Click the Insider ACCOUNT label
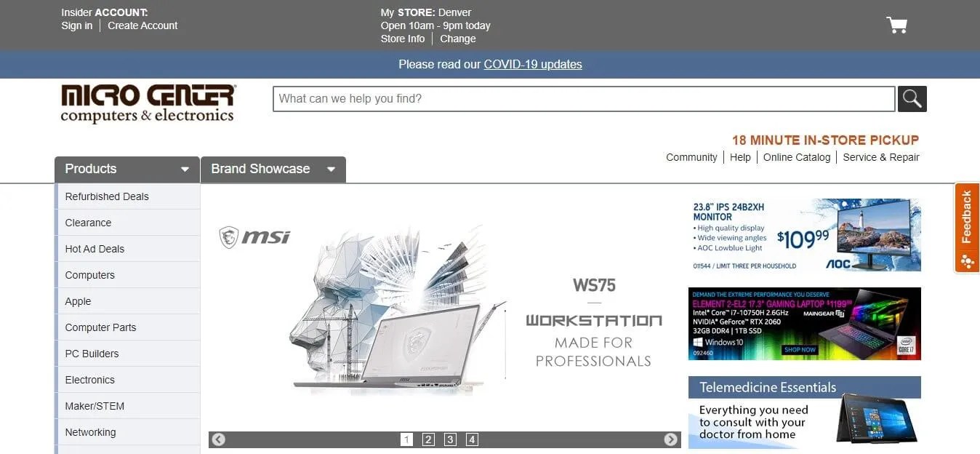 105,12
